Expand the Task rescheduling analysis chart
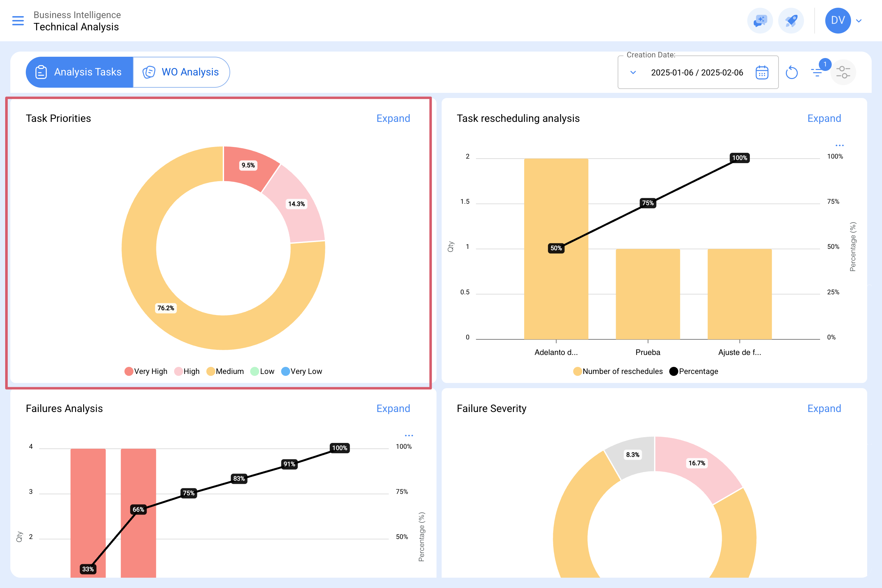 tap(824, 119)
